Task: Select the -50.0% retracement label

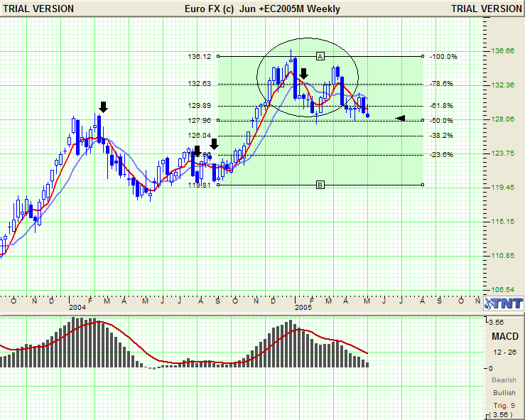Action: pyautogui.click(x=441, y=121)
